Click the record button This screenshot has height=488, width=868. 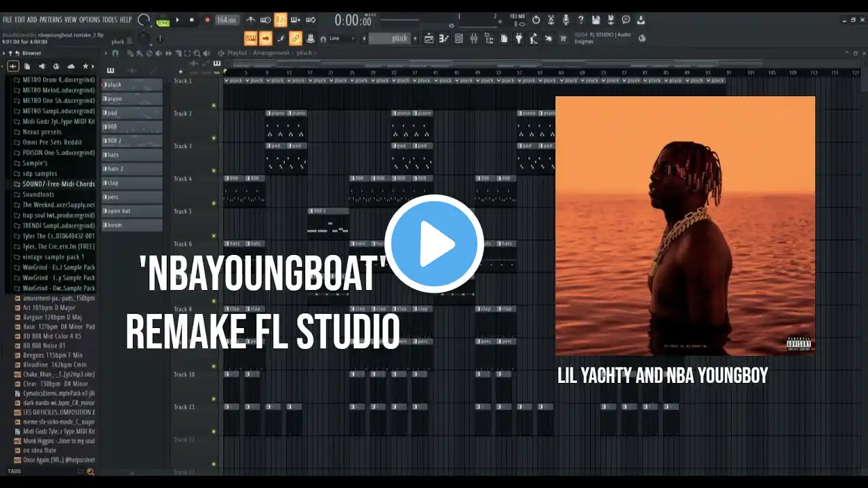click(207, 20)
